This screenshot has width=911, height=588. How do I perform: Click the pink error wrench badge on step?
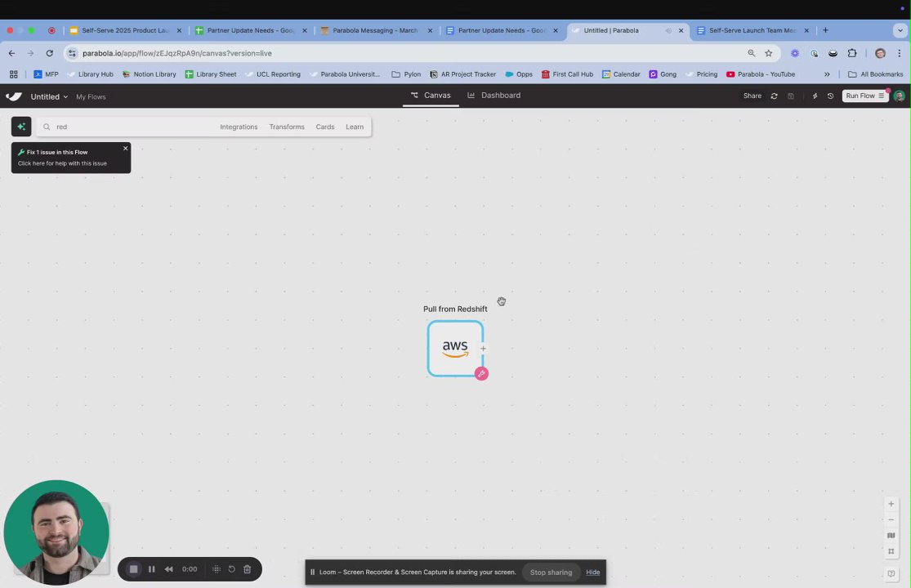(x=481, y=374)
